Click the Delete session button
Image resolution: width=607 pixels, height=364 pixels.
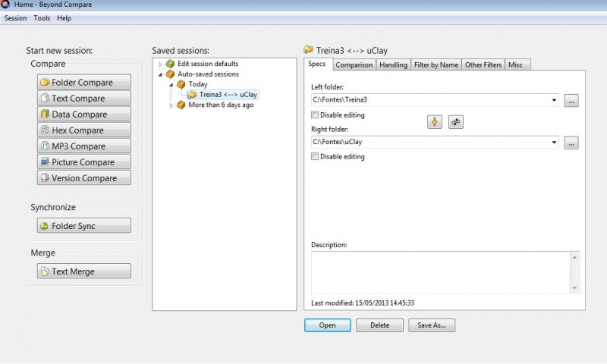pos(380,325)
